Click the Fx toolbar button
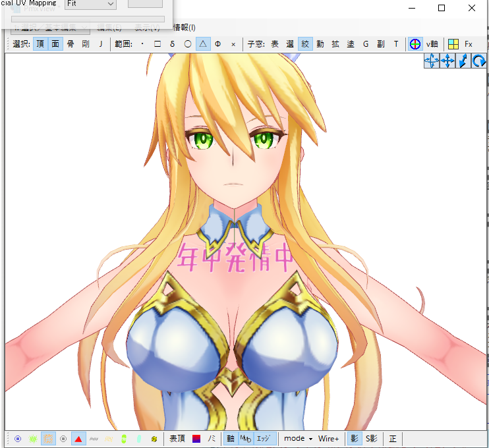Viewport: 489px width, 448px height. click(x=469, y=44)
